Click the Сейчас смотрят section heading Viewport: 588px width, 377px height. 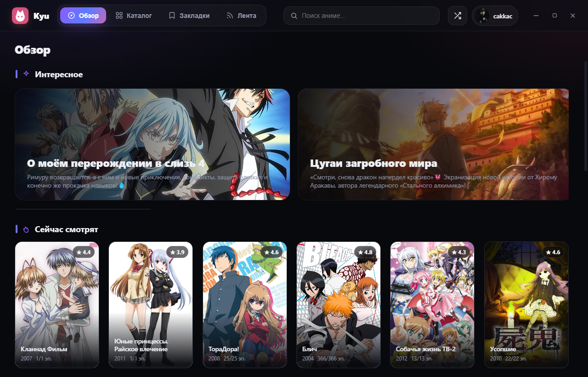tap(67, 229)
